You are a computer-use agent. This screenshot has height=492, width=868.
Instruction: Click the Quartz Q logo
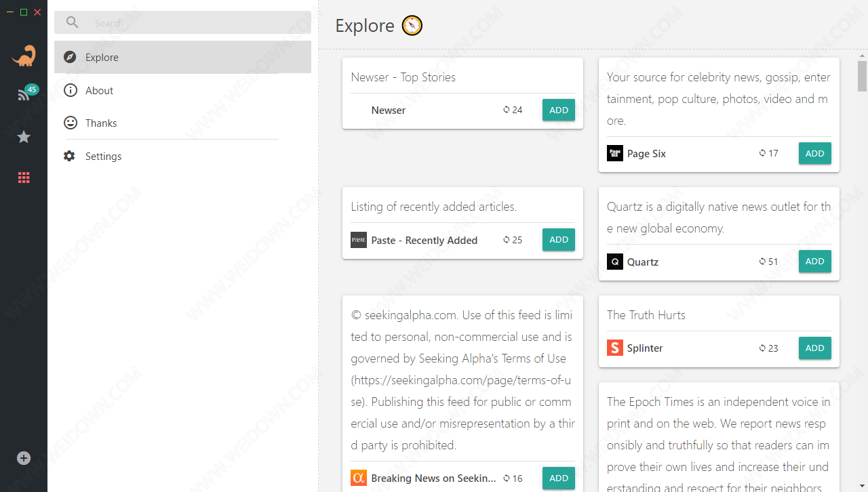[x=615, y=262]
